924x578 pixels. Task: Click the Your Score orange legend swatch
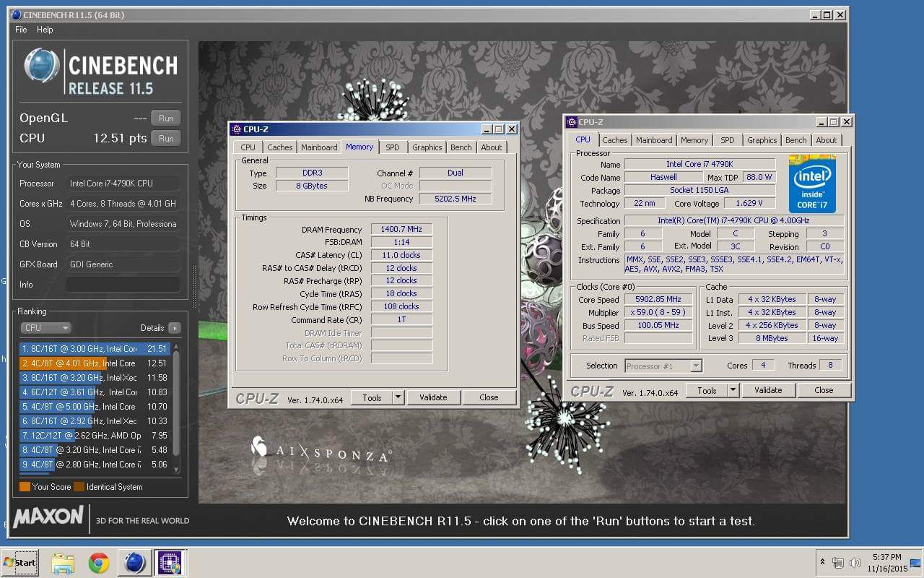click(25, 487)
